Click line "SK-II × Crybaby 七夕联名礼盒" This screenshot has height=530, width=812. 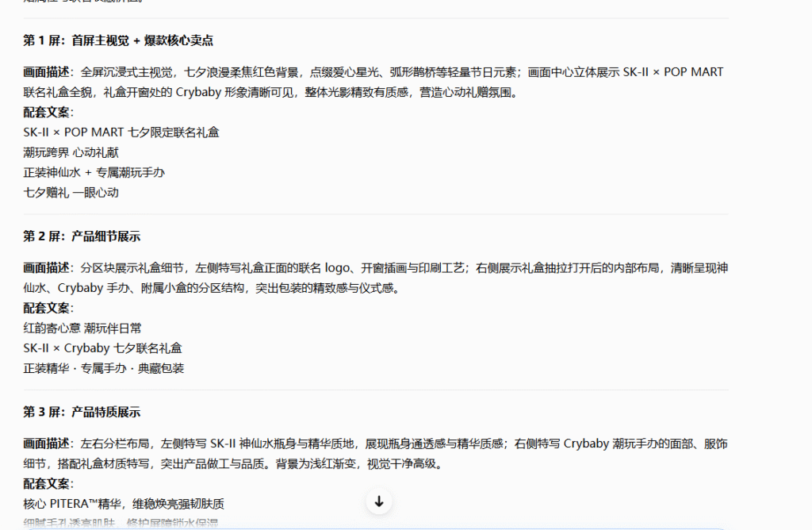tap(102, 348)
